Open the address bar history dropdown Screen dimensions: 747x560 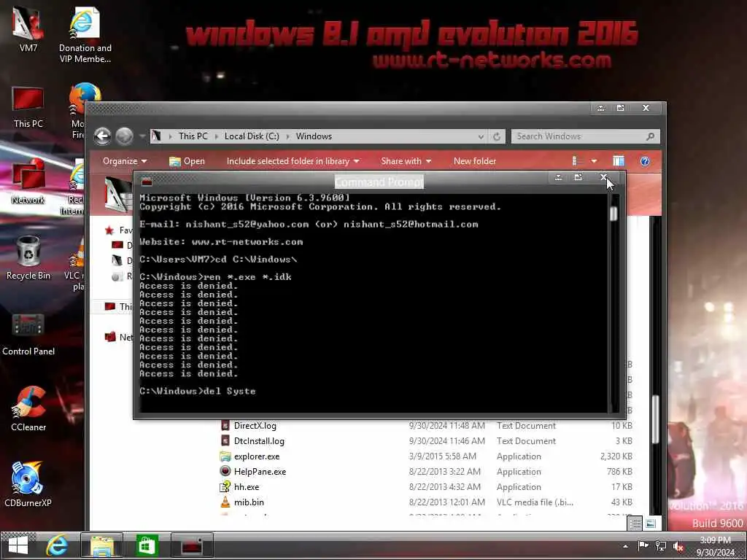coord(481,136)
